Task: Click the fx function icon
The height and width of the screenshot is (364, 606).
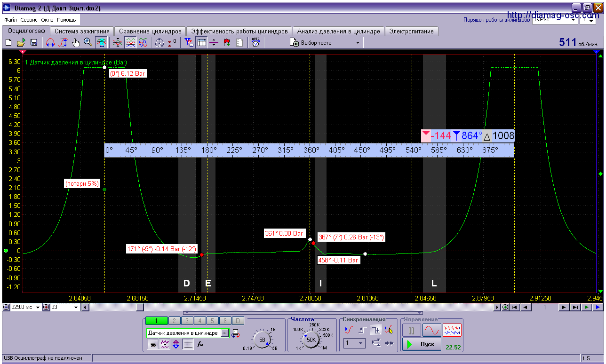Action: tap(200, 344)
